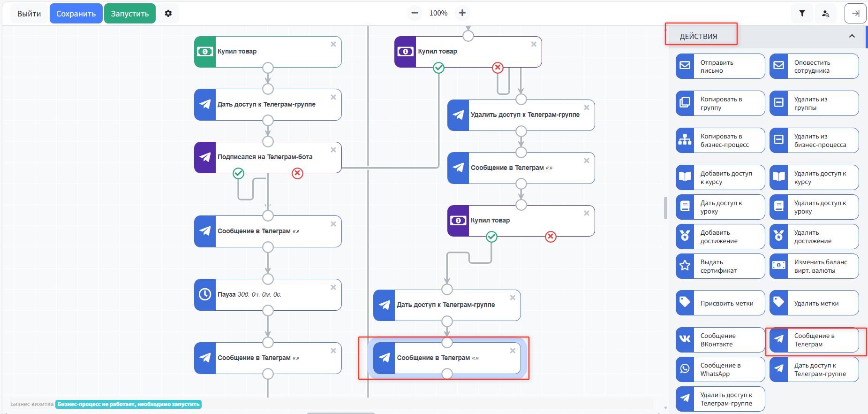Click the settings gear icon in toolbar

tap(168, 14)
